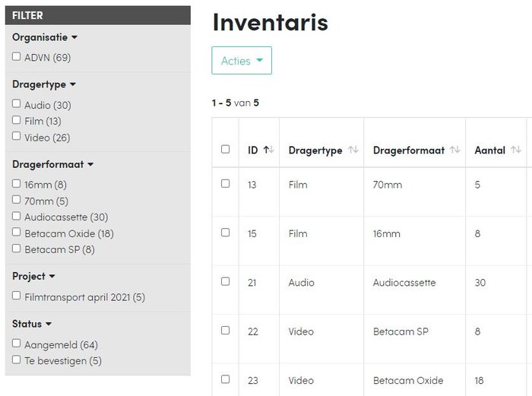Click ID cell 22

pyautogui.click(x=253, y=331)
